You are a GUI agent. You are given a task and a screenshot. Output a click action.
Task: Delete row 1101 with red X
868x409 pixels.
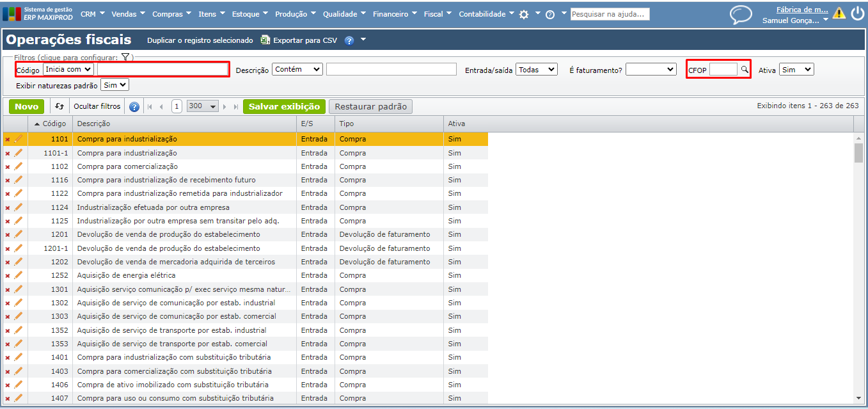coord(8,139)
